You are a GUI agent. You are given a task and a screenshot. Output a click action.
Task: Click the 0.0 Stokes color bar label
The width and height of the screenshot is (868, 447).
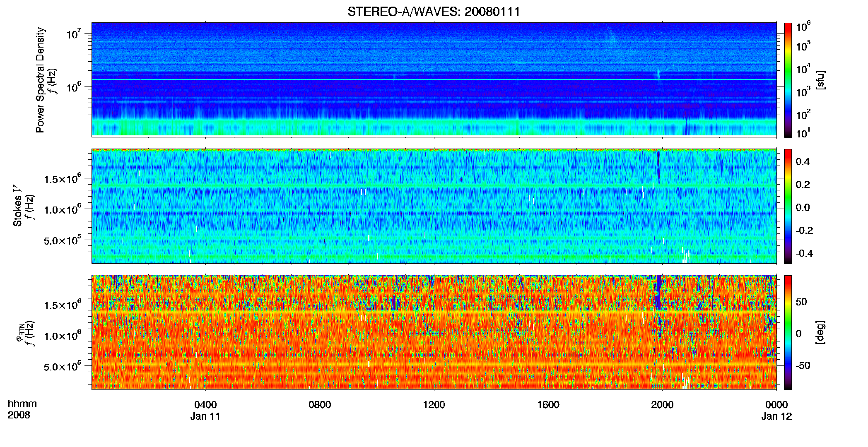click(x=803, y=207)
